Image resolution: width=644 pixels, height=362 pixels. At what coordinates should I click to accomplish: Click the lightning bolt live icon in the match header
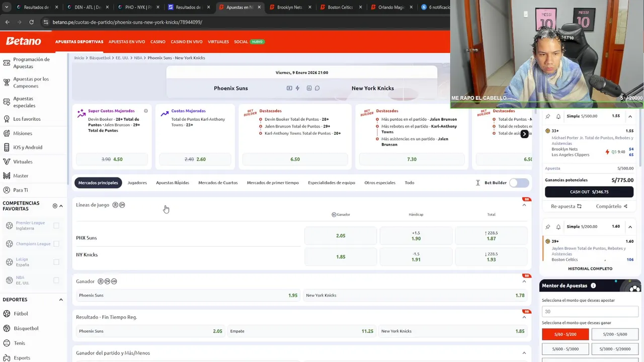click(x=297, y=88)
